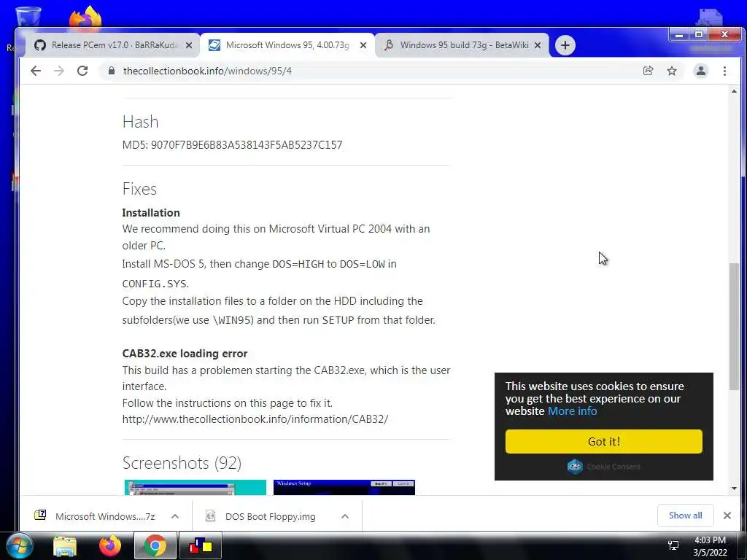Image resolution: width=747 pixels, height=560 pixels.
Task: Click the scrollbar up arrow
Action: pos(734,91)
